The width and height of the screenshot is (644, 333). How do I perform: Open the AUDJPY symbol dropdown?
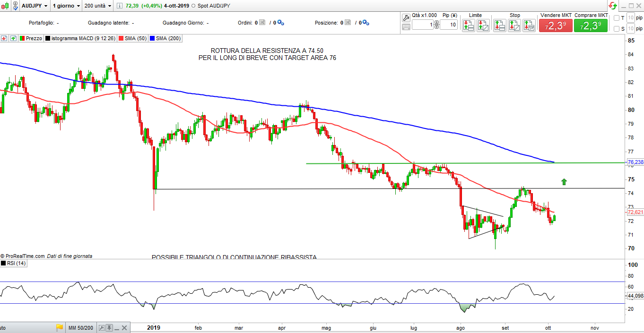tap(35, 6)
